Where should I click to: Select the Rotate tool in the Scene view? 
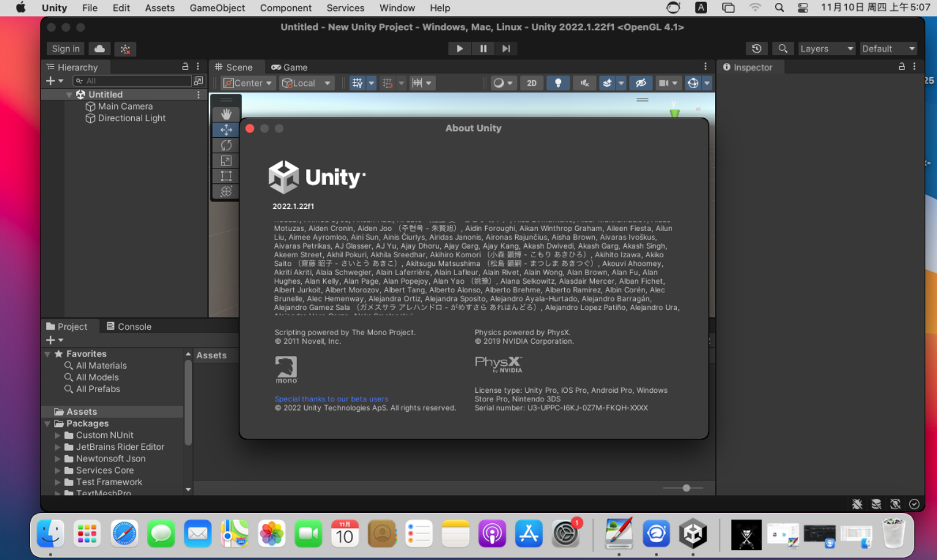pyautogui.click(x=226, y=145)
